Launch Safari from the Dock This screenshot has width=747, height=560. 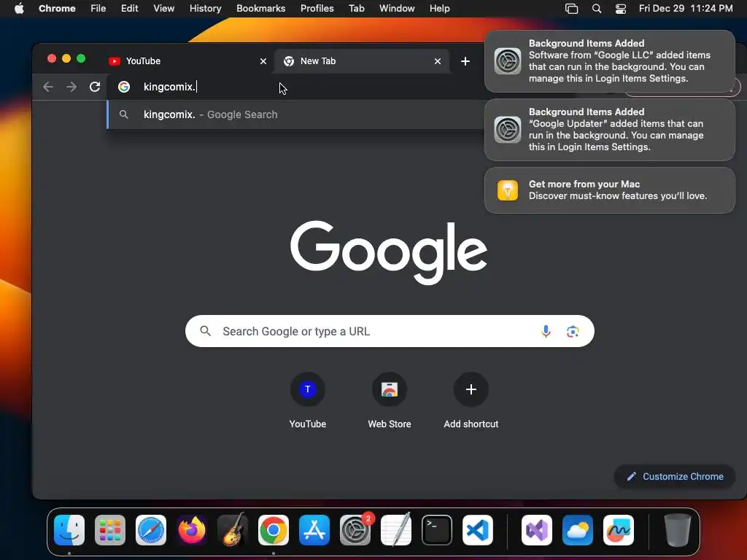point(151,530)
